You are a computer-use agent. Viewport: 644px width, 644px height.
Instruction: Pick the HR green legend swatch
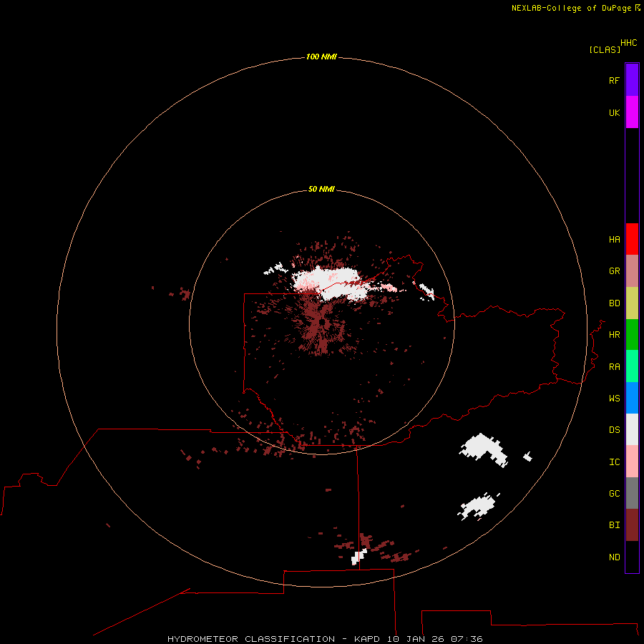click(x=632, y=335)
